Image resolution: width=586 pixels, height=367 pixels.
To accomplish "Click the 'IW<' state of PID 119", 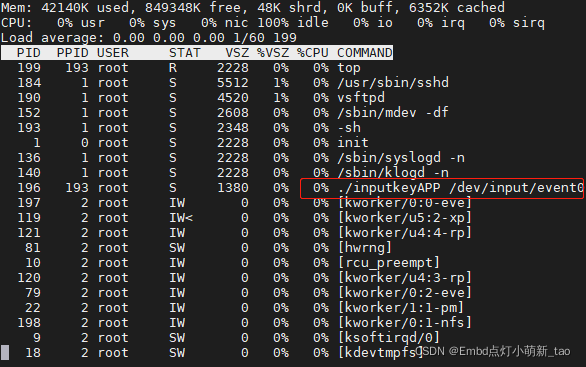I will pyautogui.click(x=181, y=218).
